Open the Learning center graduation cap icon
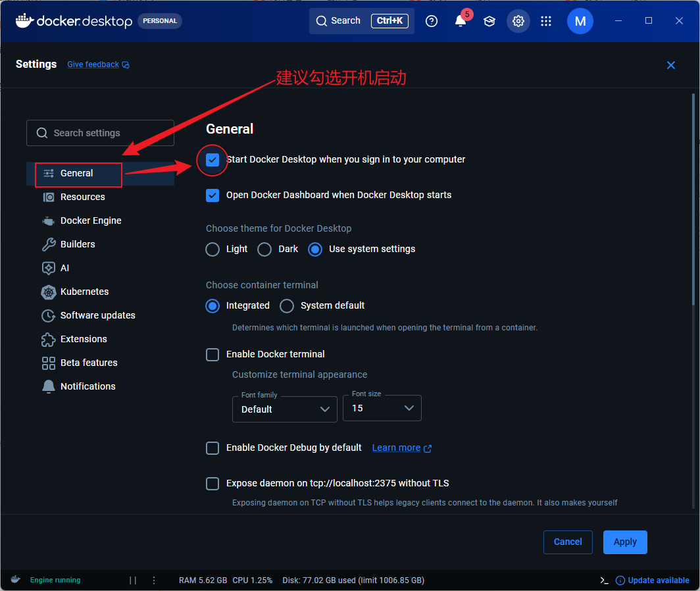Image resolution: width=700 pixels, height=591 pixels. (489, 21)
